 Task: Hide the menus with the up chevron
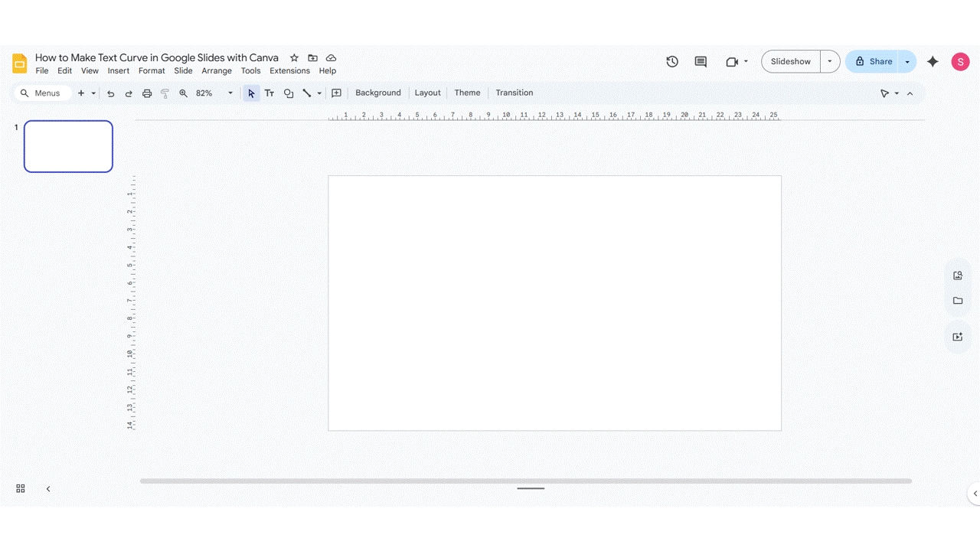[910, 93]
